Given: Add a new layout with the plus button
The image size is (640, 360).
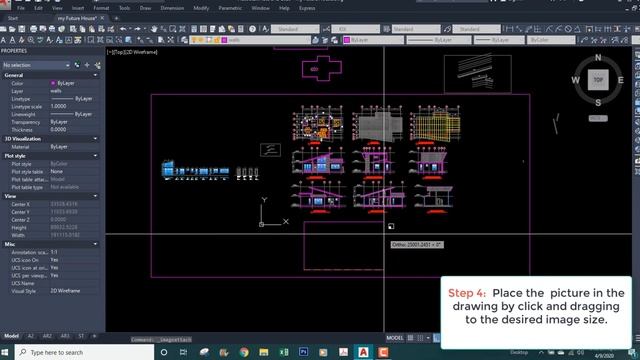Looking at the screenshot, I should click(94, 336).
